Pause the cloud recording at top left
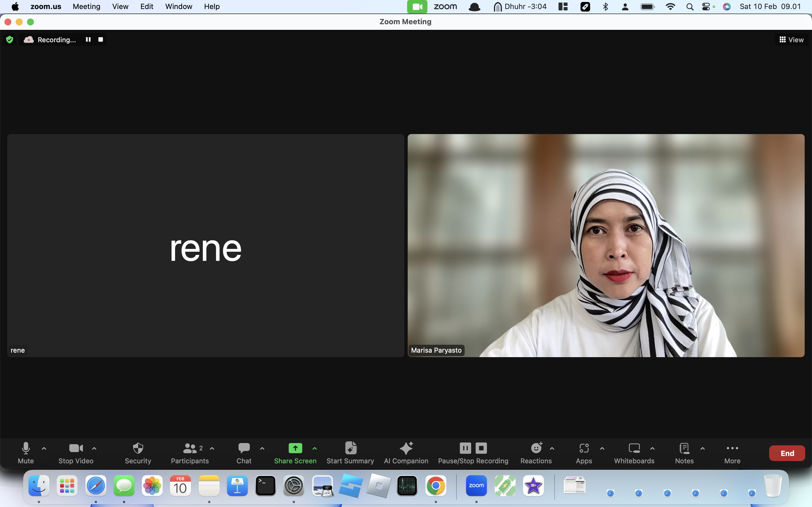The image size is (812, 507). coord(88,39)
